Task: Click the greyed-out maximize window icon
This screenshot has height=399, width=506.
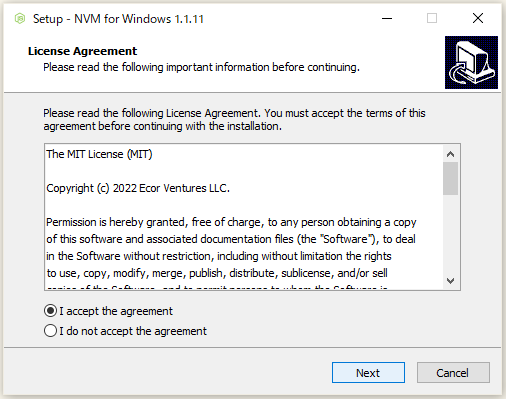Action: pyautogui.click(x=432, y=18)
